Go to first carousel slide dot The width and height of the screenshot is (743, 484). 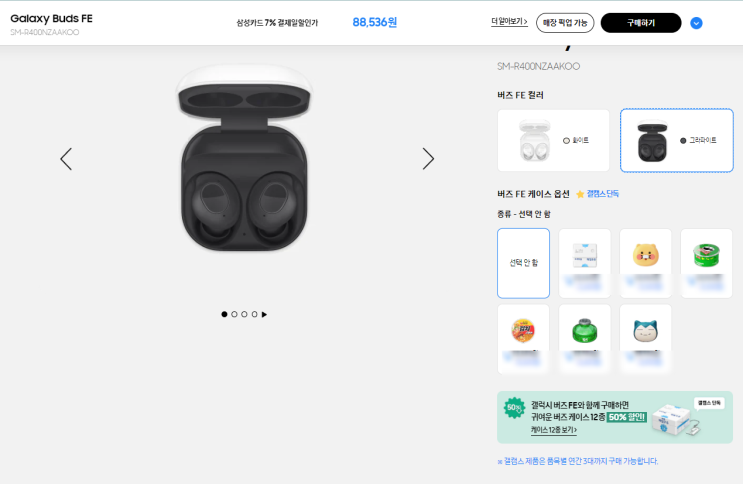coord(224,314)
